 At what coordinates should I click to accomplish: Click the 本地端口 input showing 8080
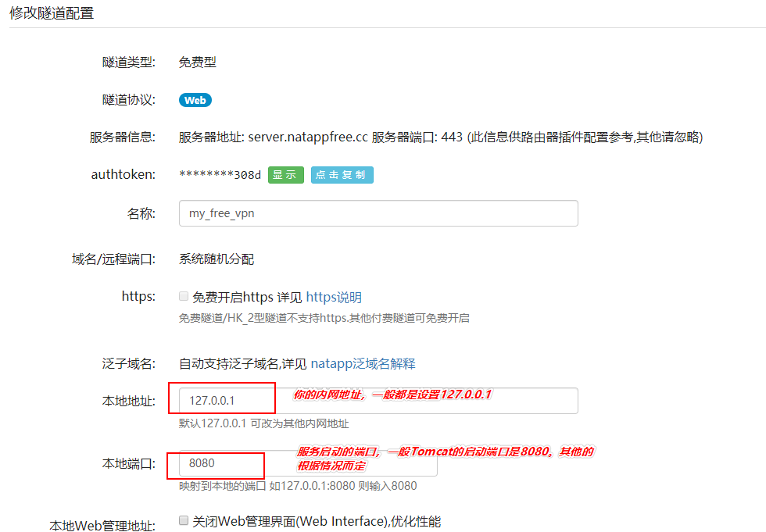(x=308, y=463)
